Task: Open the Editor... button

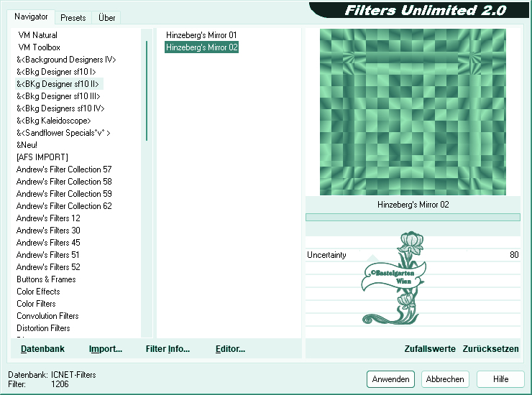Action: (230, 349)
